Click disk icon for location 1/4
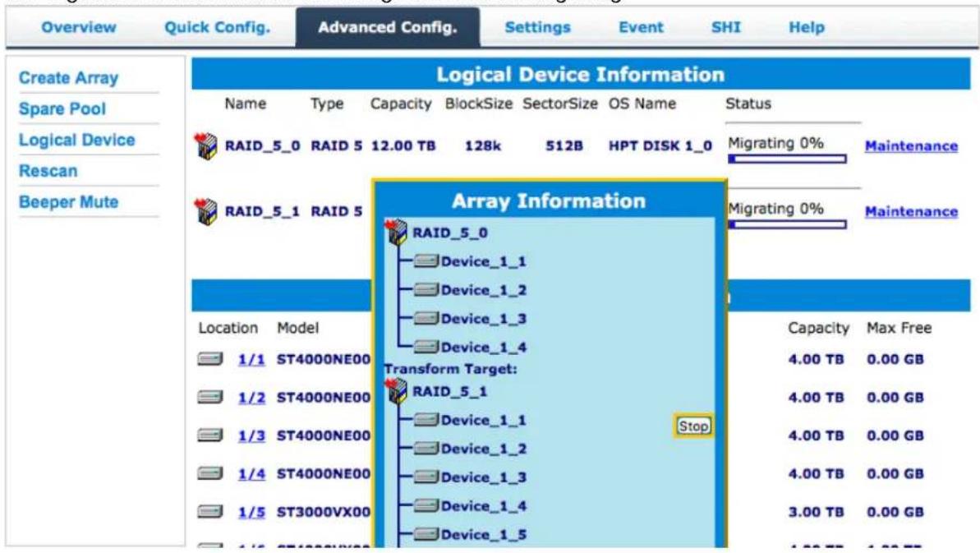The image size is (980, 553). pos(210,473)
